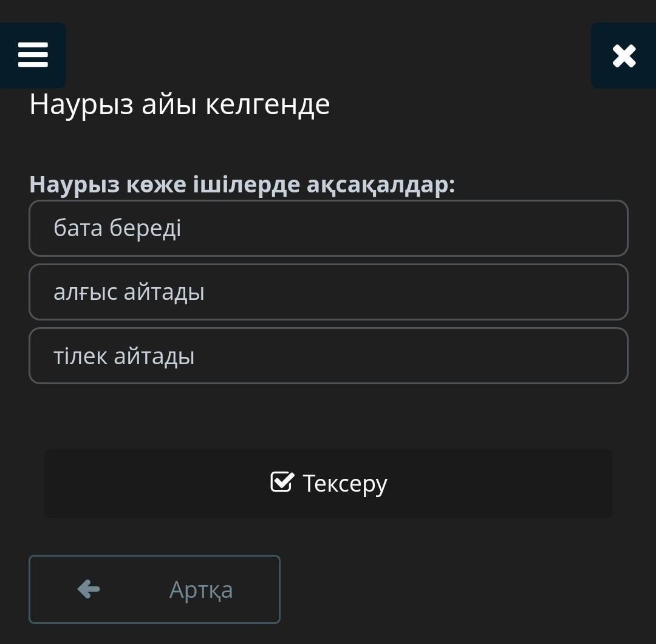The width and height of the screenshot is (656, 644).
Task: Pick the answer "тілек айтады"
Action: (328, 356)
